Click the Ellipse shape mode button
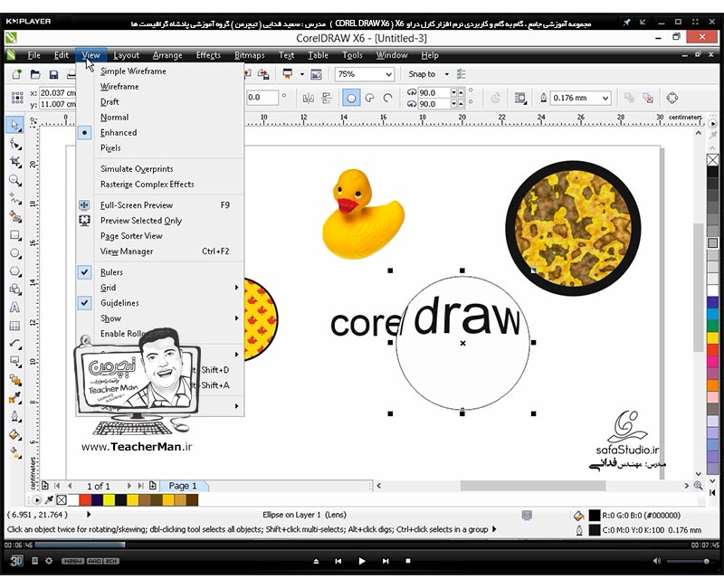The image size is (724, 588). [x=351, y=98]
